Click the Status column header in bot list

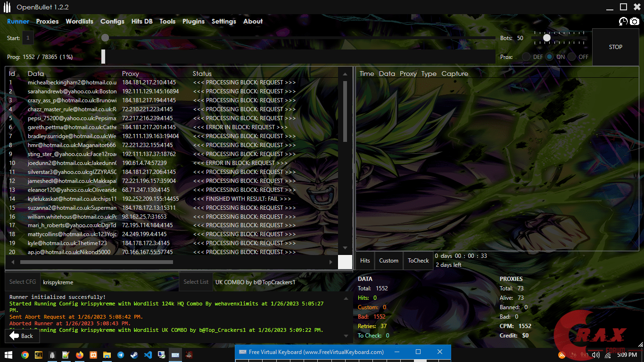202,74
